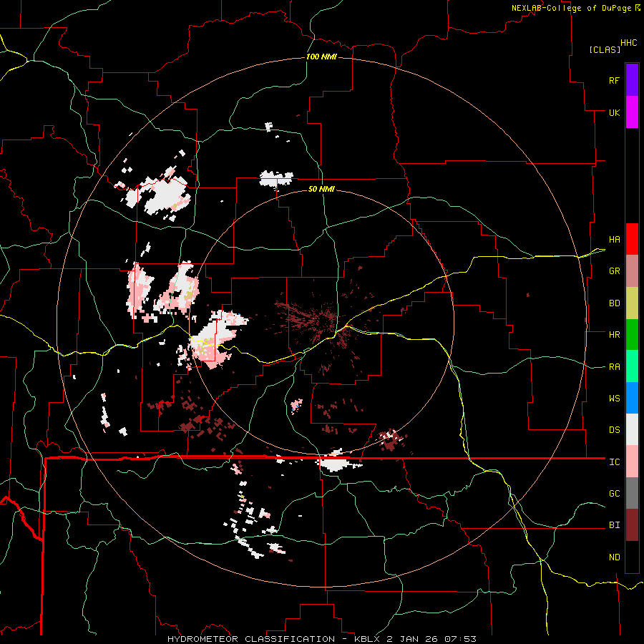
Task: Click the GC gray legend swatch
Action: click(632, 493)
